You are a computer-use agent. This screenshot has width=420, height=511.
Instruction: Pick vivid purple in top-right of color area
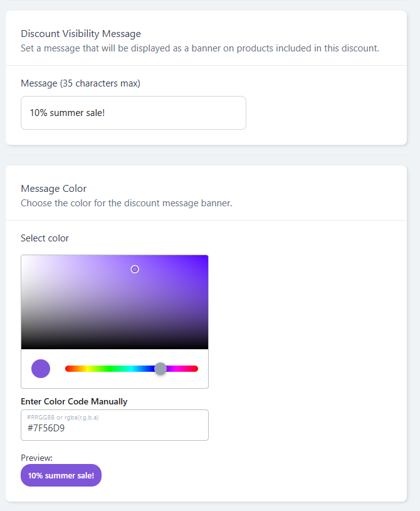[204, 258]
